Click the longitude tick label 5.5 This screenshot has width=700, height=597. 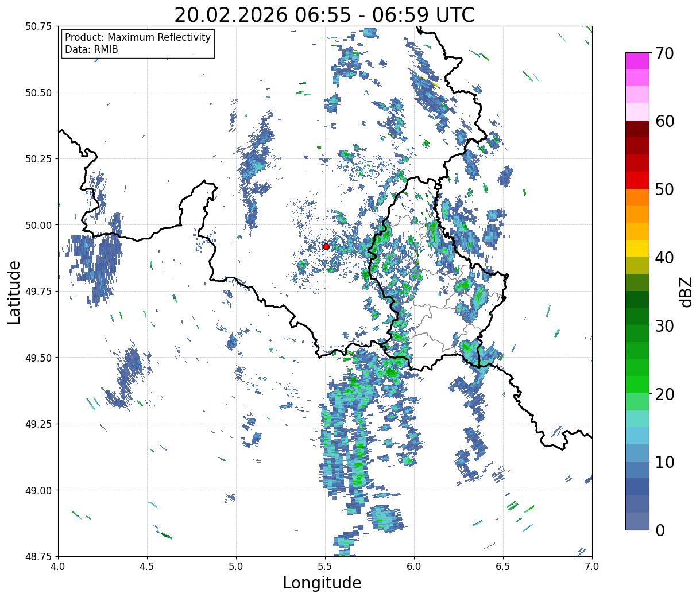[325, 566]
